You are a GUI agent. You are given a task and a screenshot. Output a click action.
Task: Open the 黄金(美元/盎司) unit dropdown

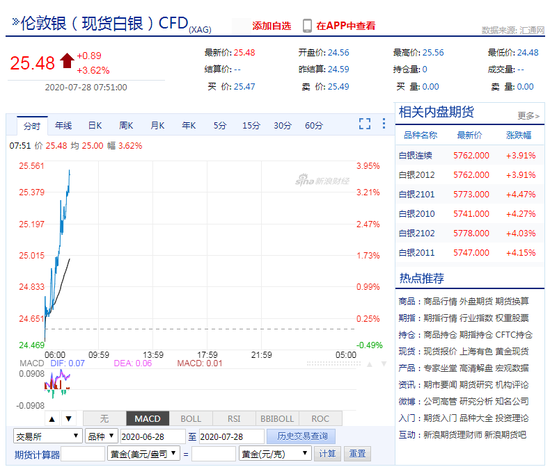click(143, 454)
